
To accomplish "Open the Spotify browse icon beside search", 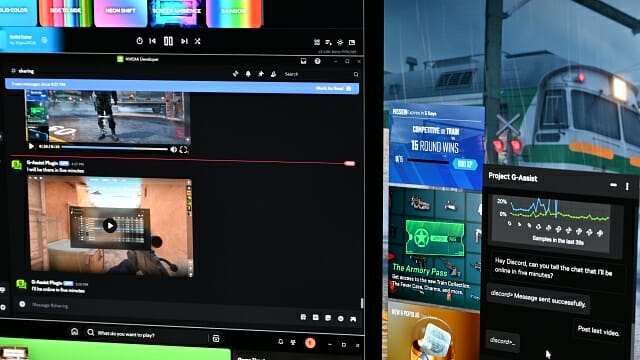I will click(216, 338).
